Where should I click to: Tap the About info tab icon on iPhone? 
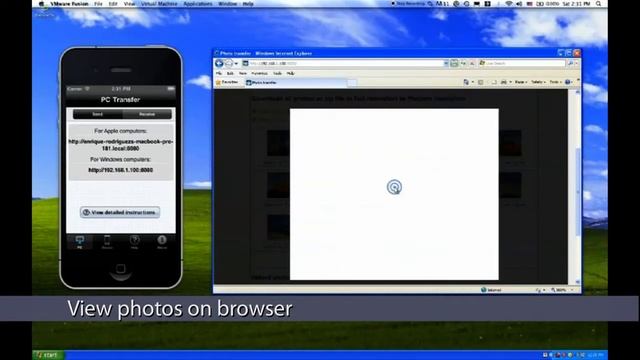coord(162,242)
